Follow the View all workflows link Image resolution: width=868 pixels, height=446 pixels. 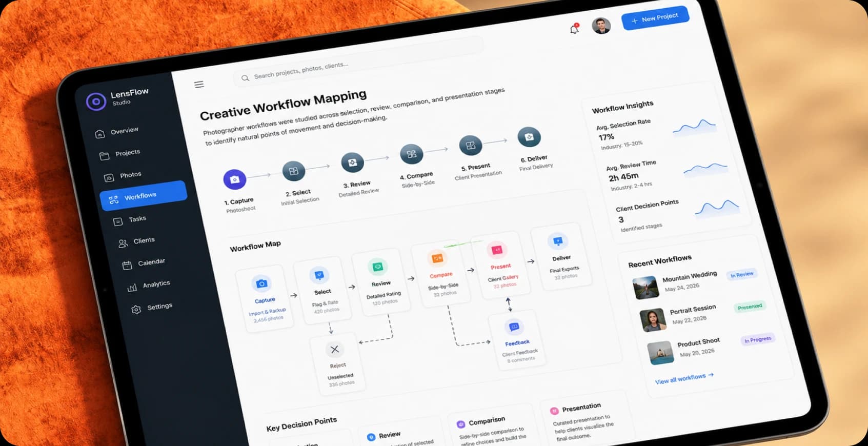tap(684, 379)
